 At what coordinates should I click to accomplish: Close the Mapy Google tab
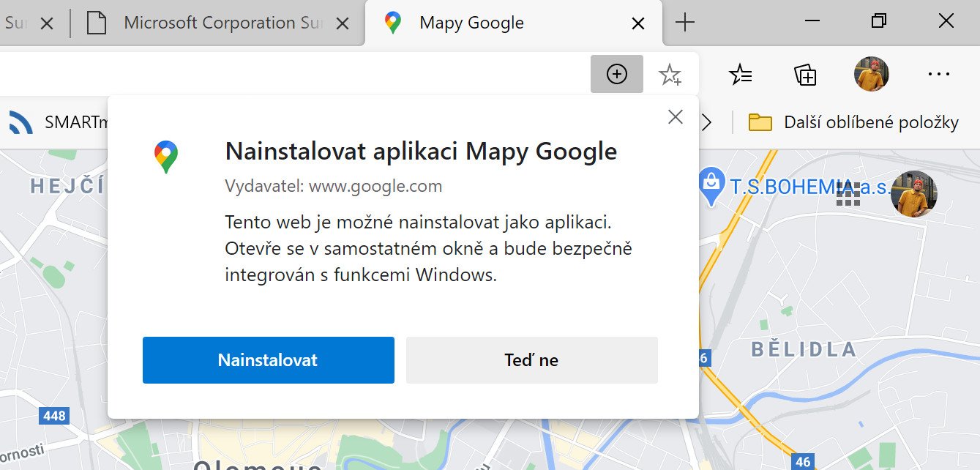tap(637, 23)
